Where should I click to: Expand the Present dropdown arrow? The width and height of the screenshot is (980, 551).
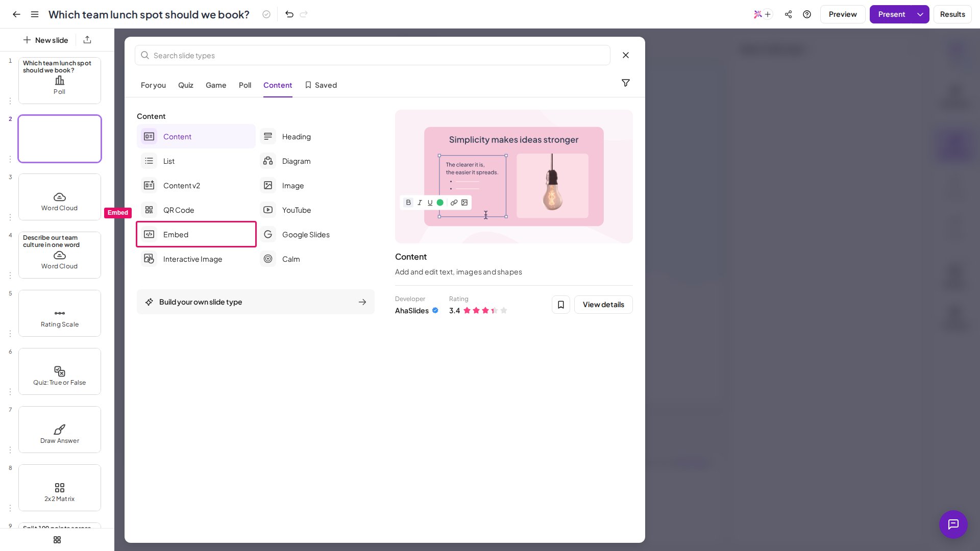click(x=920, y=14)
